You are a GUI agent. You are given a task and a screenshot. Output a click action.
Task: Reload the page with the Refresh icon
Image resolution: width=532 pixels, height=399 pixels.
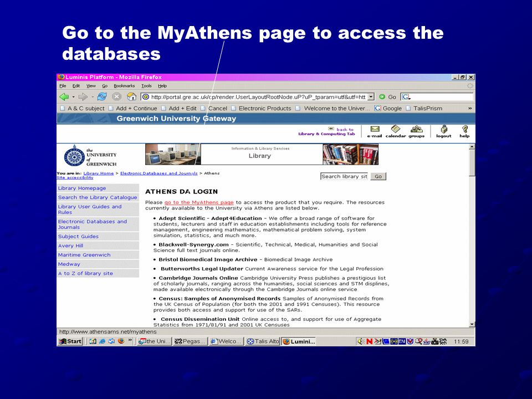click(102, 96)
